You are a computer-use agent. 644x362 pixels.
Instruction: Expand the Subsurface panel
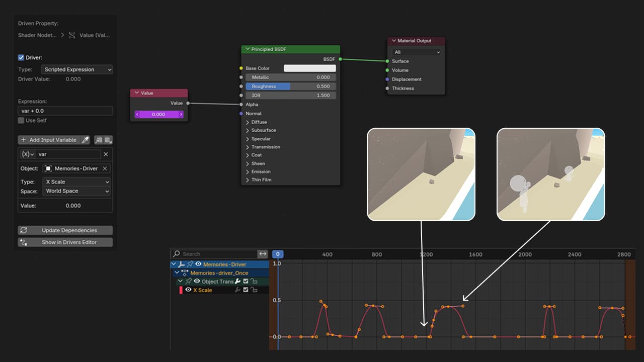click(248, 130)
